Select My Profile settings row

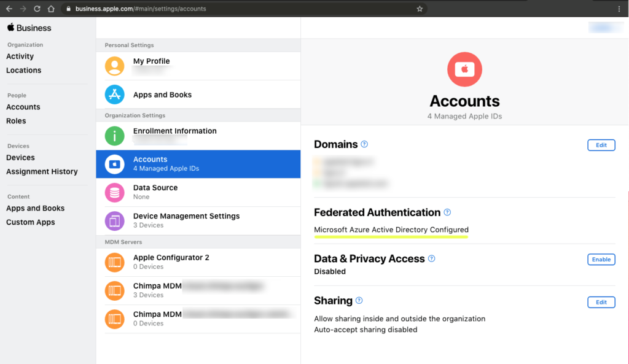pos(198,66)
